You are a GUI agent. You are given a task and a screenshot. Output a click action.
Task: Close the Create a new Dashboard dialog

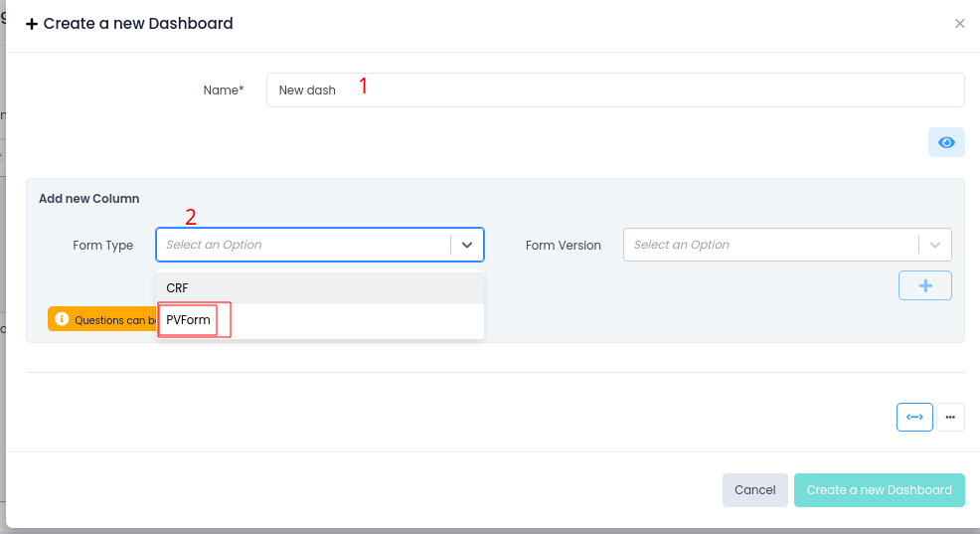click(959, 24)
